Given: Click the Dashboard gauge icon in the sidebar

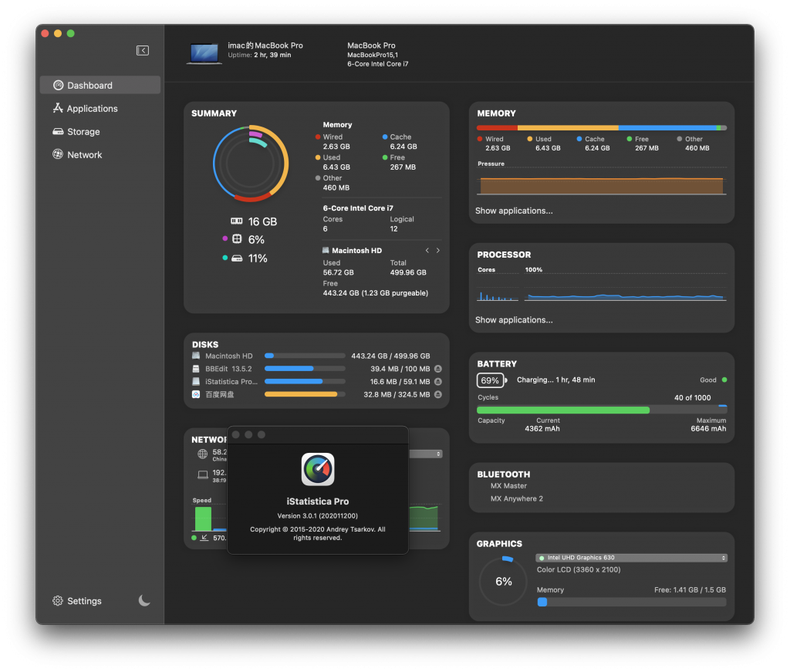Looking at the screenshot, I should [x=59, y=85].
